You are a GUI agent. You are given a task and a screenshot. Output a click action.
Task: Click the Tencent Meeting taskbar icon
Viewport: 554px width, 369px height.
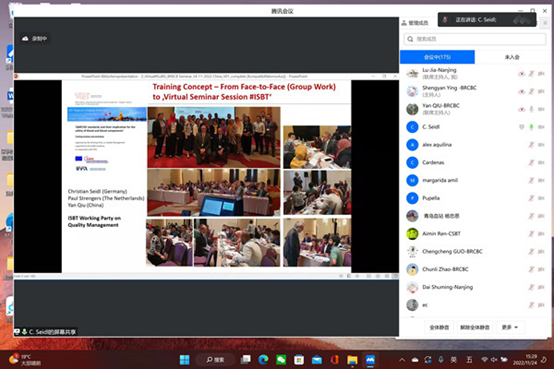coord(370,360)
